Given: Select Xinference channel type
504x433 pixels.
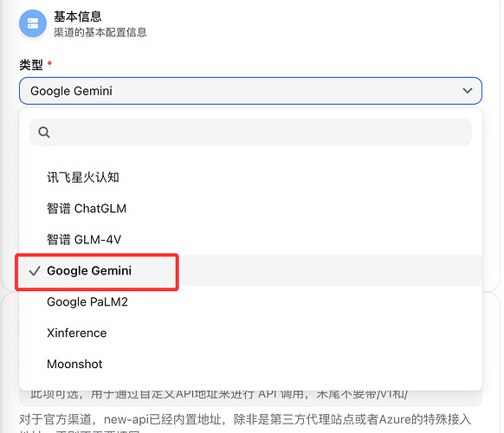Looking at the screenshot, I should [x=250, y=333].
